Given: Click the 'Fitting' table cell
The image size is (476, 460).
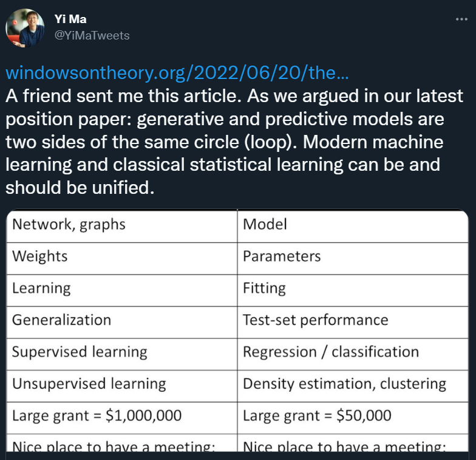Looking at the screenshot, I should [x=353, y=290].
